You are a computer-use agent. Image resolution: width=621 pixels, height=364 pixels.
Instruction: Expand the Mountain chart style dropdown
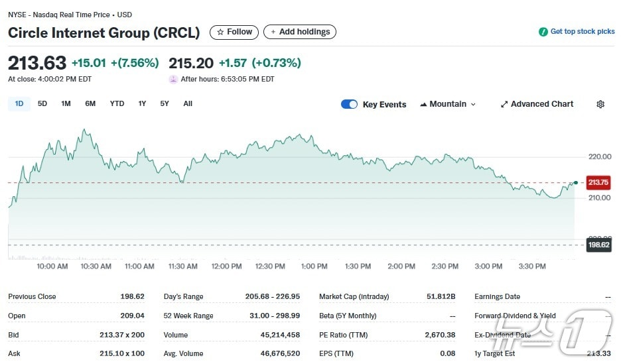[x=473, y=104]
